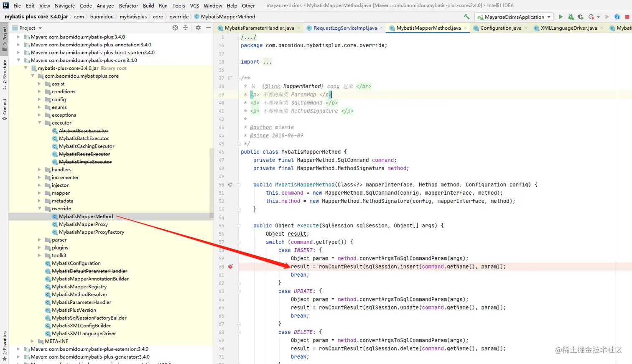
Task: Expand the mybatis-plus-extension:3.4.0 Maven node
Action: tap(18, 349)
